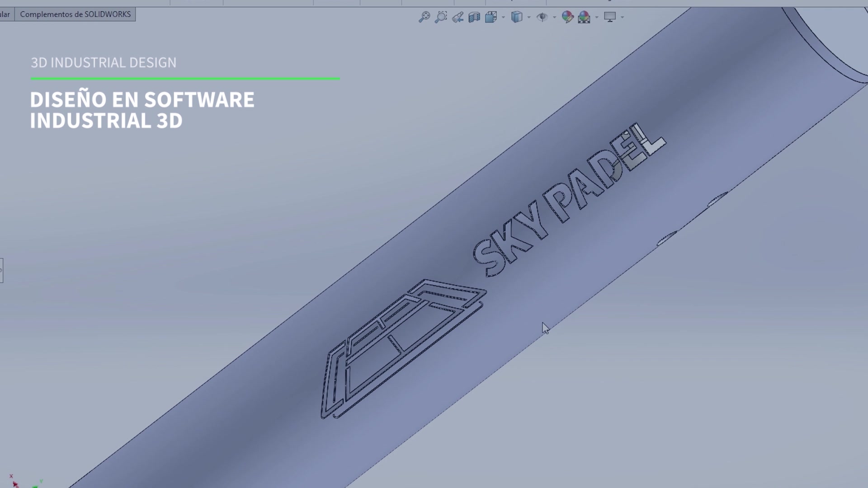This screenshot has width=868, height=488.
Task: Select the SKY PADEL engraved text on the model
Action: point(570,199)
